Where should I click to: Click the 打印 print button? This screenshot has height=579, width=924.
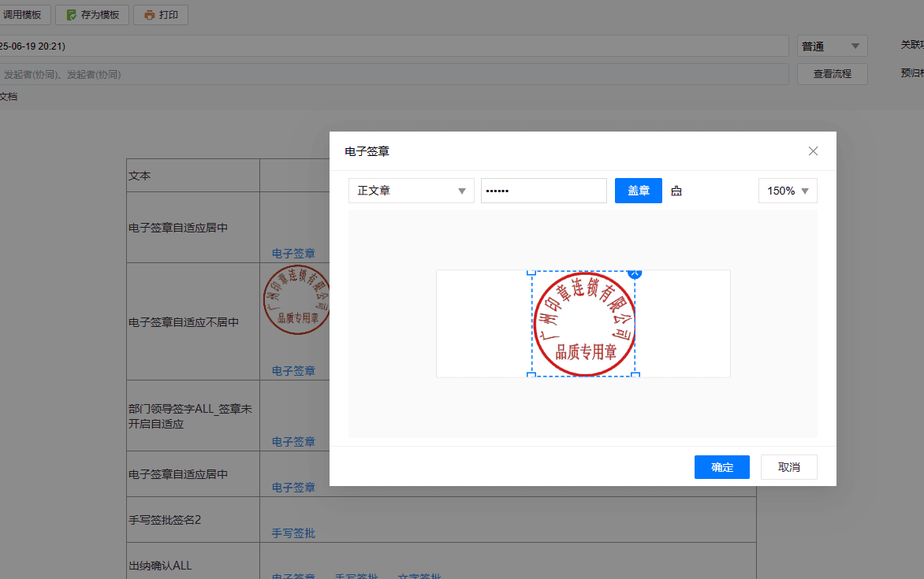tap(161, 15)
